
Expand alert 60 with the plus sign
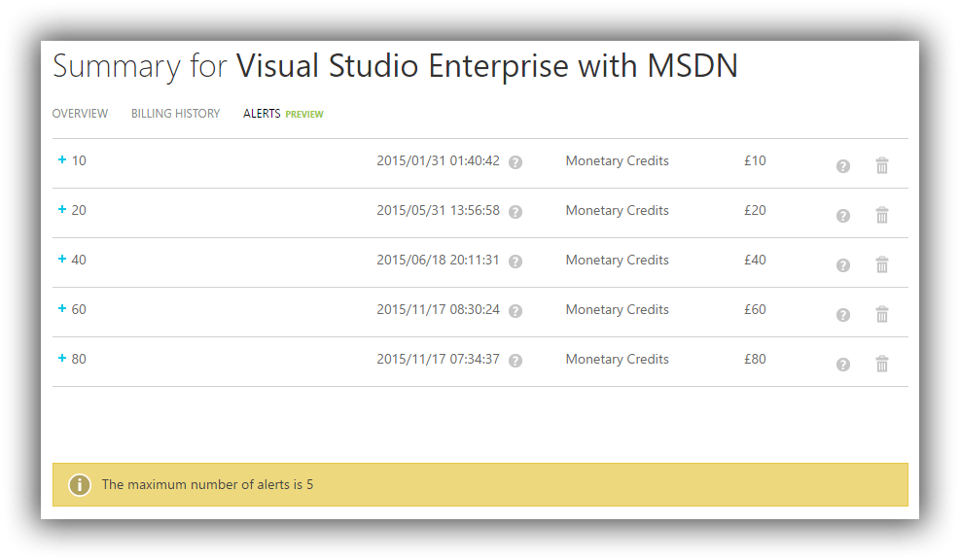pos(62,308)
